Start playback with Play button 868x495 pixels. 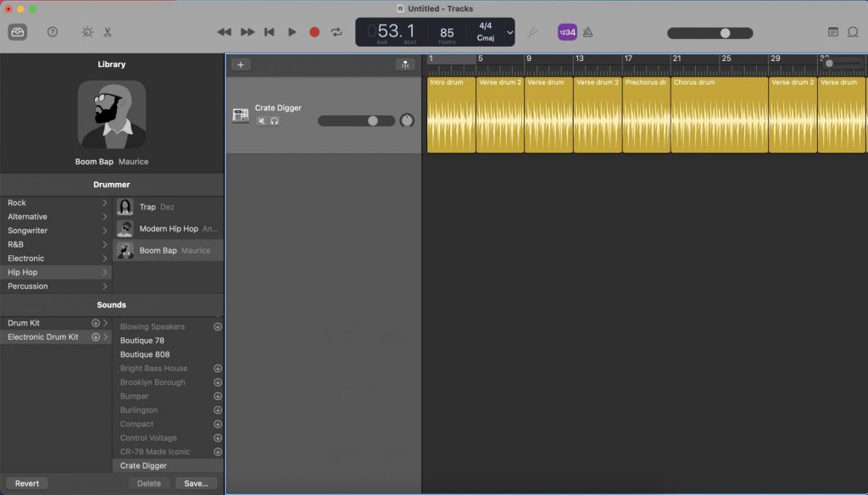292,32
